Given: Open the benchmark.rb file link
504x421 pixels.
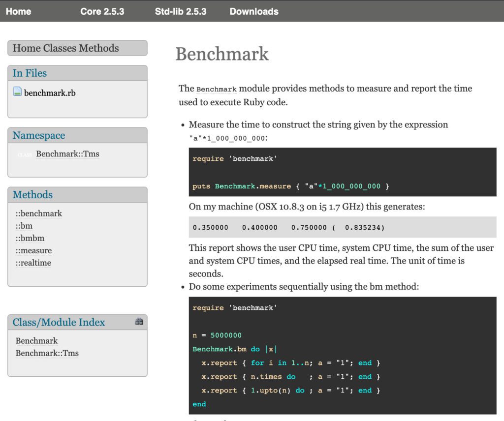Looking at the screenshot, I should click(x=50, y=92).
